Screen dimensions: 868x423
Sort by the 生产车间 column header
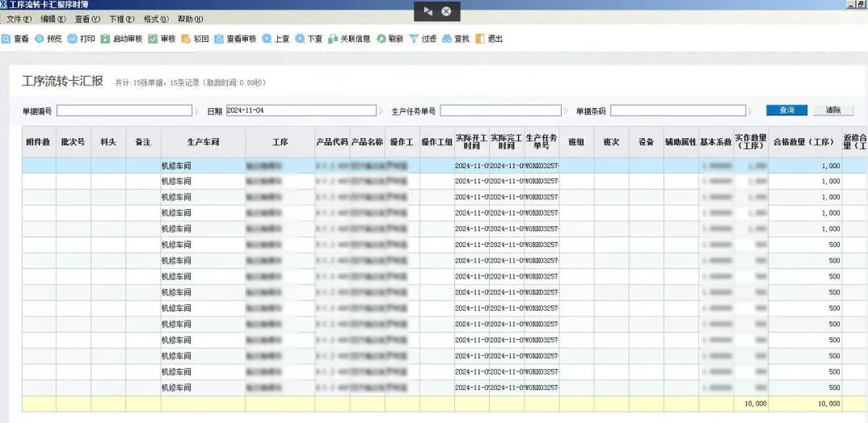203,142
